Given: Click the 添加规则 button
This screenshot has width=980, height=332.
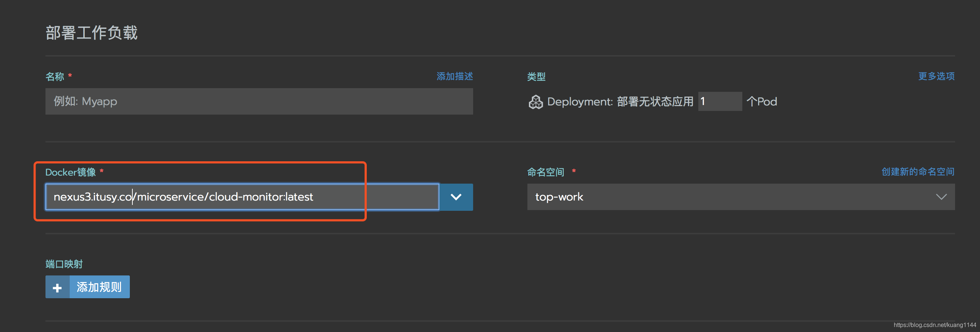Looking at the screenshot, I should click(x=88, y=287).
